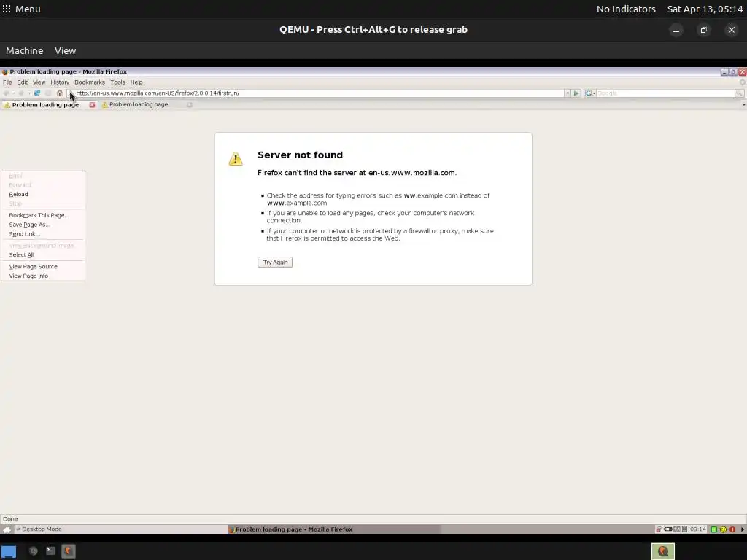Screen dimensions: 747x560
Task: Open the host Menu launcher
Action: pos(21,9)
